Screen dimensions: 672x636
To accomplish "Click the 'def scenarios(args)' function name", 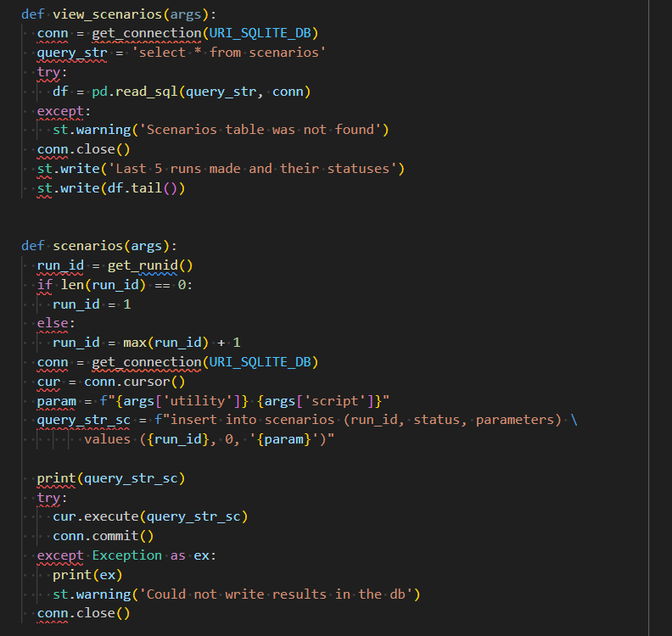I will [x=88, y=246].
